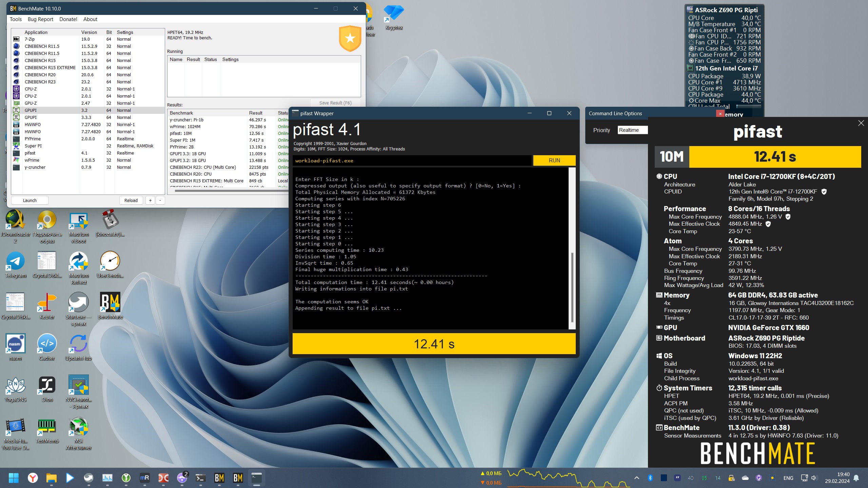868x488 pixels.
Task: Show hidden tray icons chevron
Action: click(636, 478)
